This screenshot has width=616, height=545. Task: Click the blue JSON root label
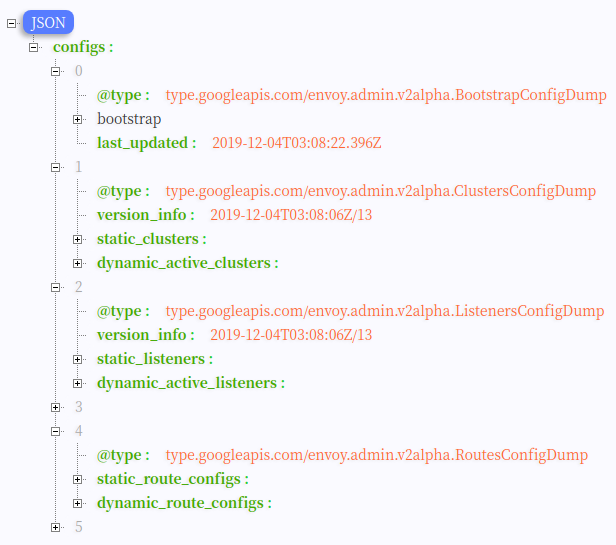coord(49,22)
